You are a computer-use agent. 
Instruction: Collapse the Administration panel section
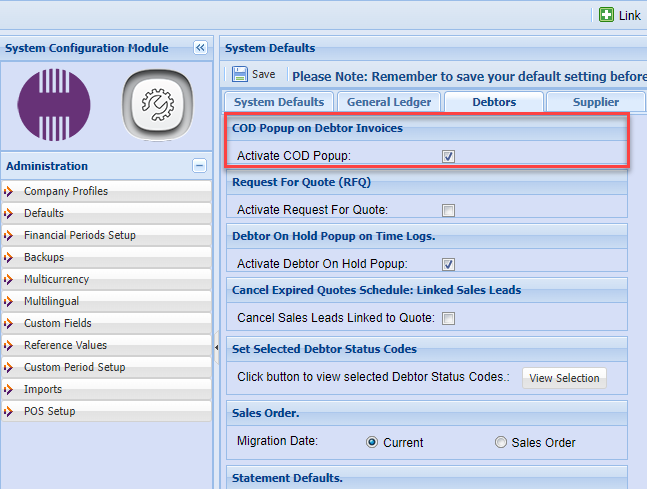(200, 166)
